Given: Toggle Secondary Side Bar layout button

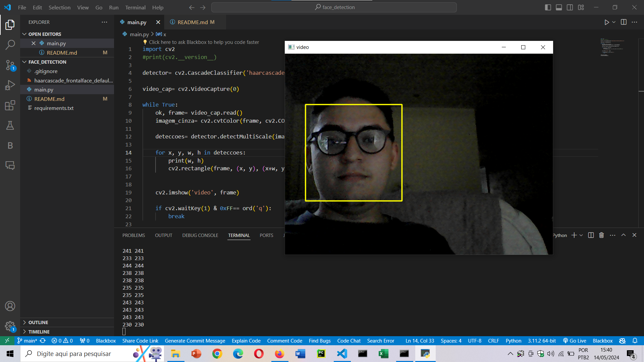Looking at the screenshot, I should coord(570,7).
